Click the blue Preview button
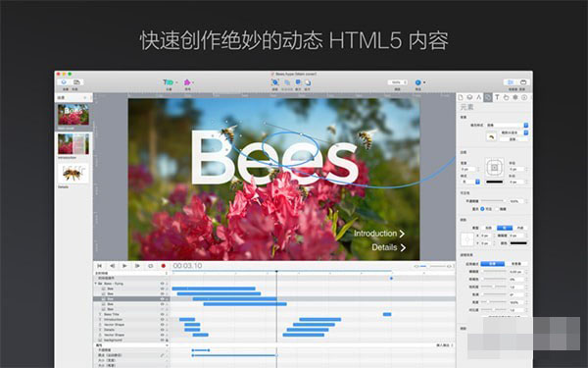 [417, 82]
